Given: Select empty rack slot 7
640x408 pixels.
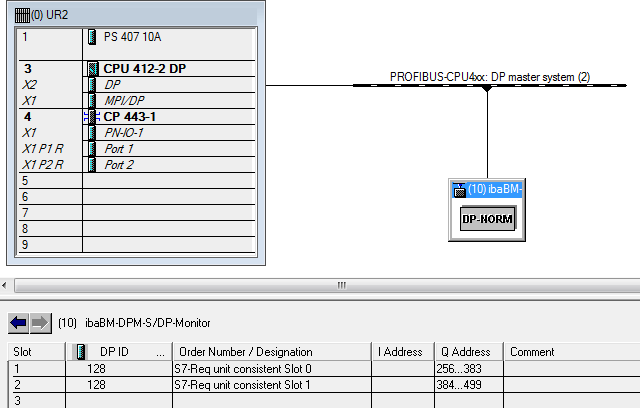Looking at the screenshot, I should pos(137,213).
